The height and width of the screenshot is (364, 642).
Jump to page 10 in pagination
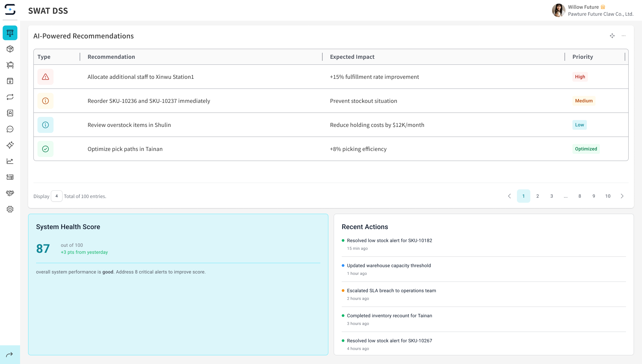[608, 196]
